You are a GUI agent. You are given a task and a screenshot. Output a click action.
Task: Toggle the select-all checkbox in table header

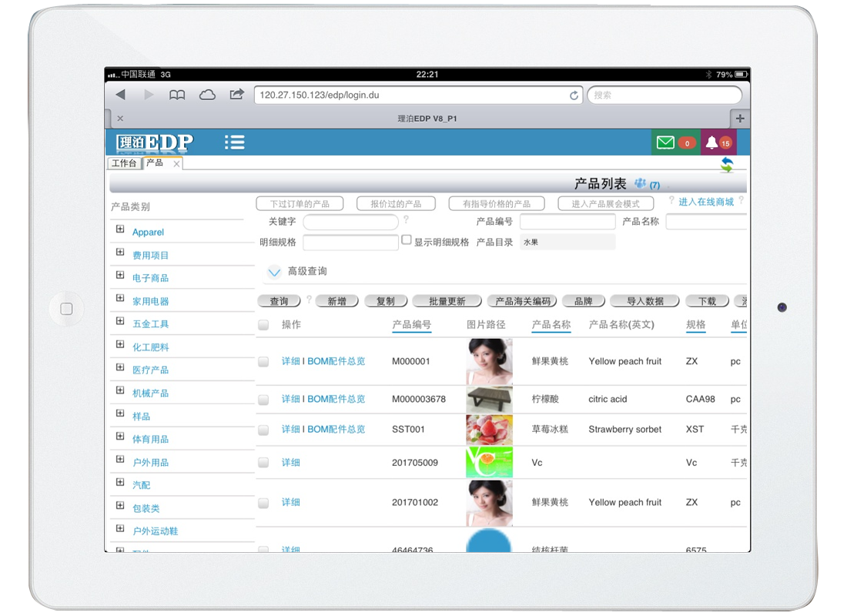(x=263, y=326)
